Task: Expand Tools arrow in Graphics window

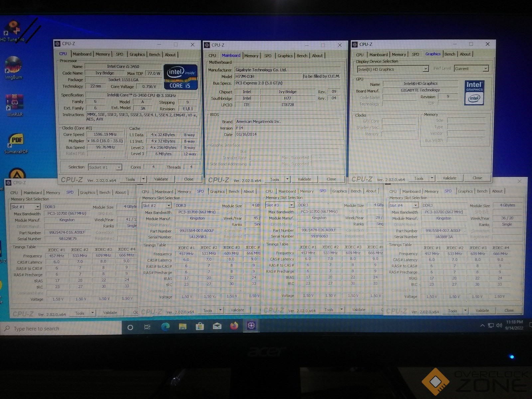Action: (432, 178)
